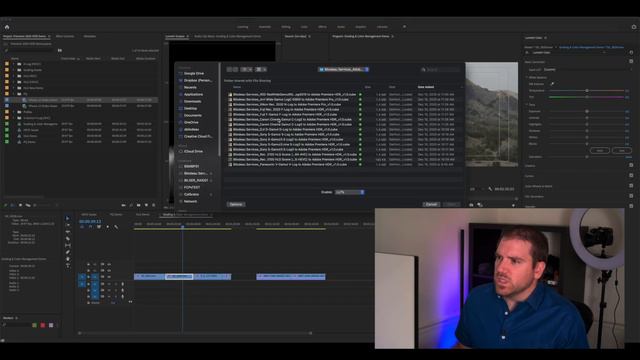Toggle the fx bypass for Lumetri Color
Screen dimensions: 640x360
pyautogui.click(x=527, y=53)
